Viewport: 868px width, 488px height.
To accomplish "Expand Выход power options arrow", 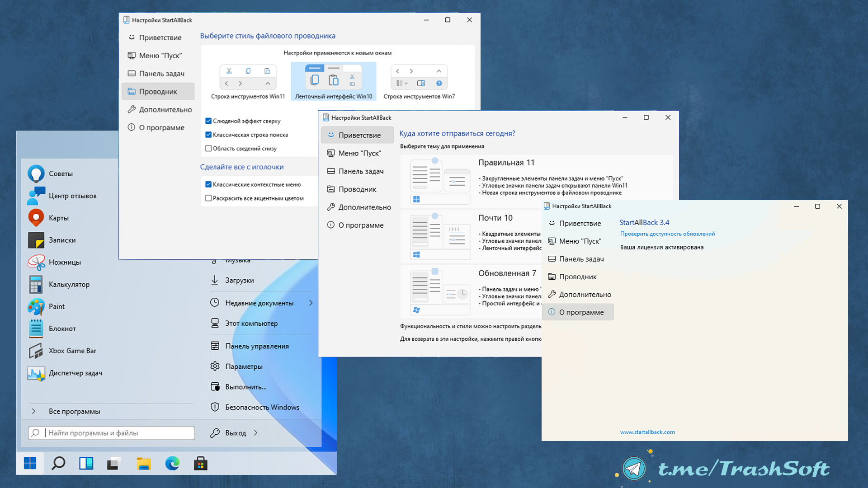I will pyautogui.click(x=256, y=433).
